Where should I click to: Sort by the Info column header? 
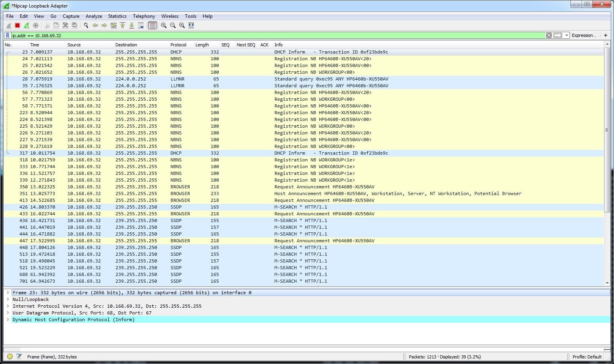(438, 45)
